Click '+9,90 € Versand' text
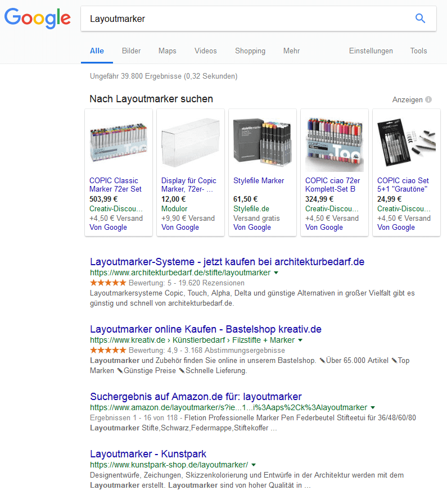This screenshot has height=504, width=447. point(188,218)
